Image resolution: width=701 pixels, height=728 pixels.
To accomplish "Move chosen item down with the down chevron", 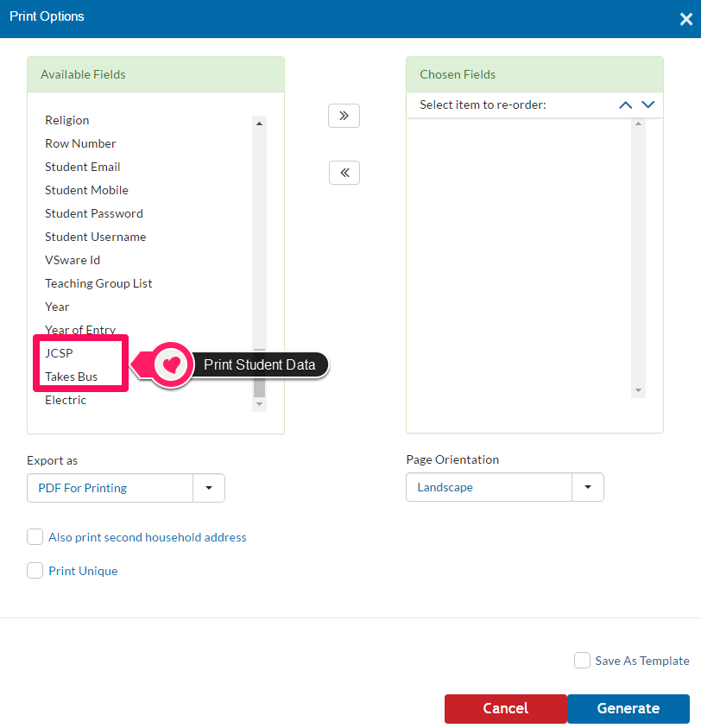I will (x=648, y=104).
